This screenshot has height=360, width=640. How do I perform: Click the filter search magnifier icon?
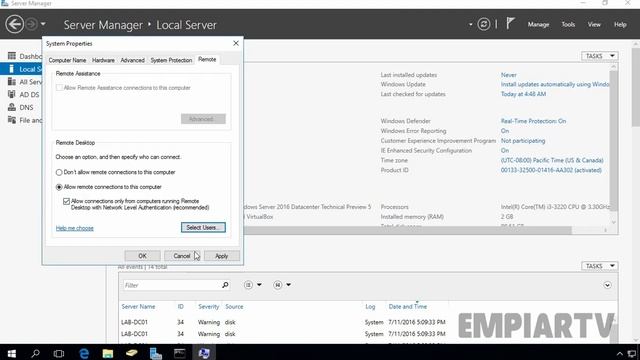[225, 285]
